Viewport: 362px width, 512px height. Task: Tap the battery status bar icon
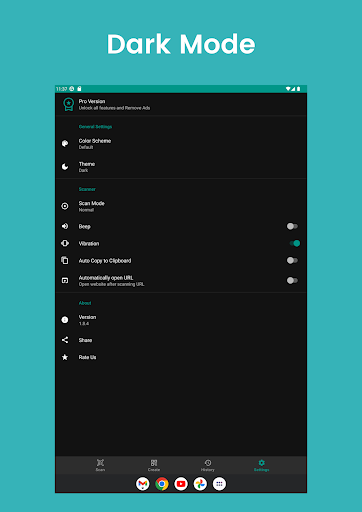(299, 89)
